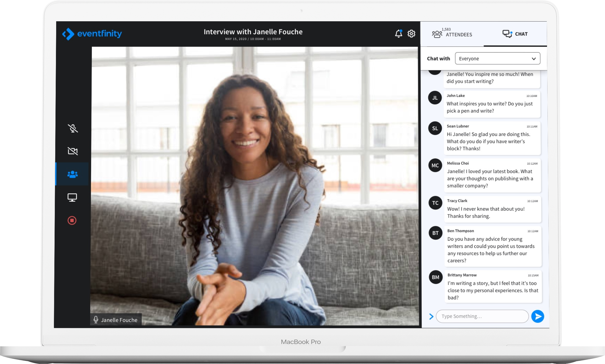
Task: Click the name Tracy Clark in chat
Action: point(457,201)
